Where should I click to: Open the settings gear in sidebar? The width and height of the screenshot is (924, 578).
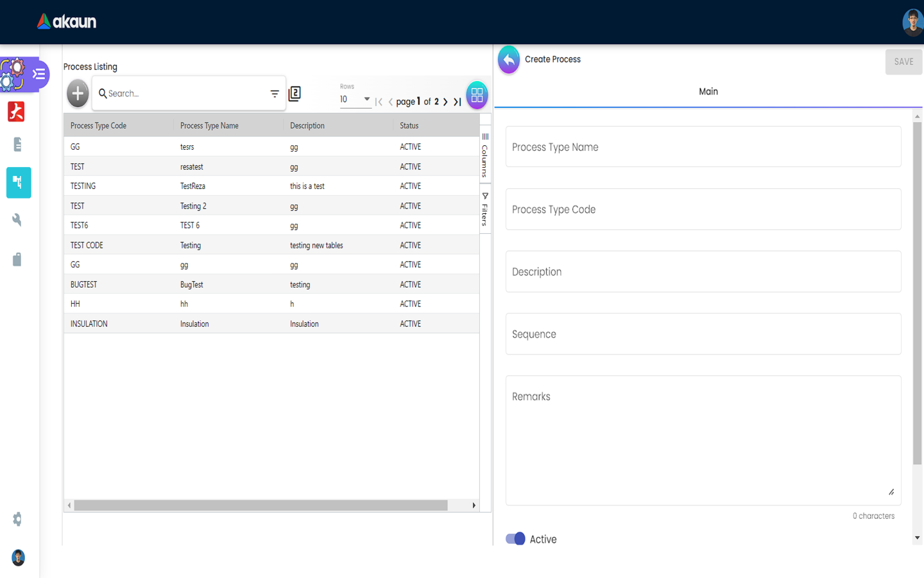tap(17, 519)
